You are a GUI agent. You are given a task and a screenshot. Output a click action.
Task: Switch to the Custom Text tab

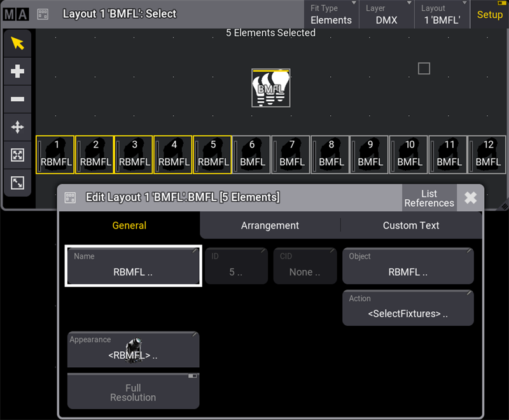click(x=411, y=225)
